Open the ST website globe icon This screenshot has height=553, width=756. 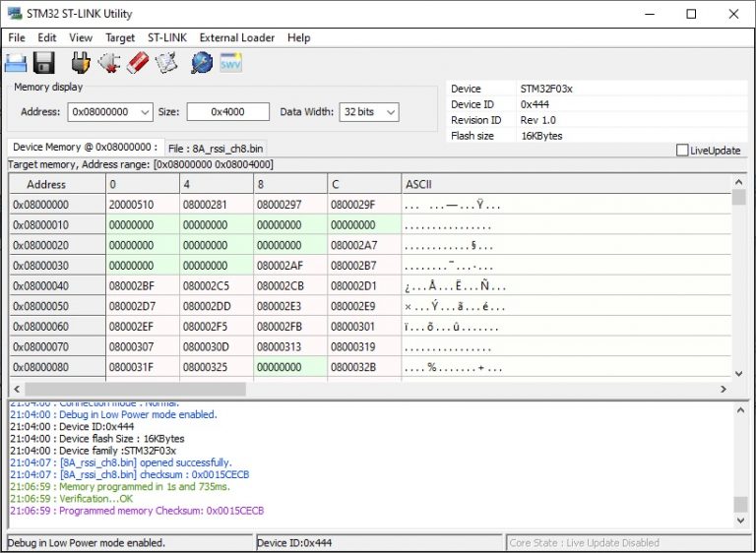click(202, 63)
